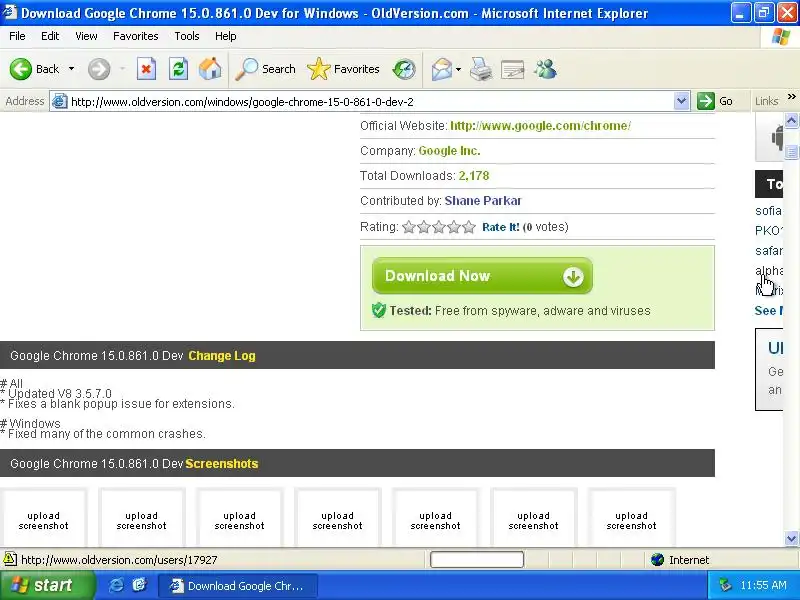Expand the Links toolbar chevron
The image size is (800, 600).
(x=791, y=96)
